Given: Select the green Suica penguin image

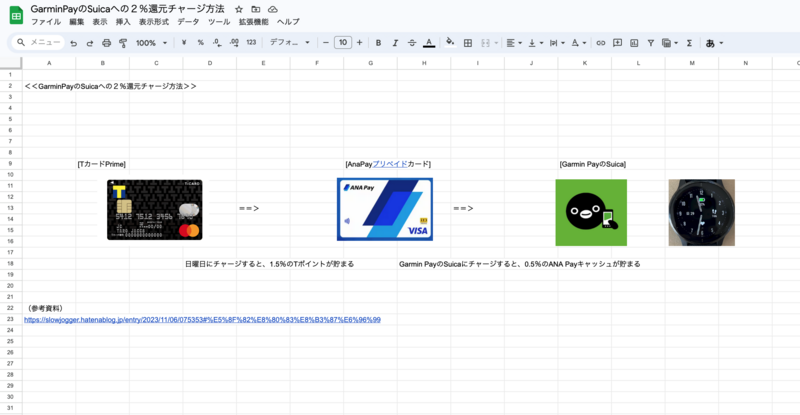Looking at the screenshot, I should click(591, 212).
